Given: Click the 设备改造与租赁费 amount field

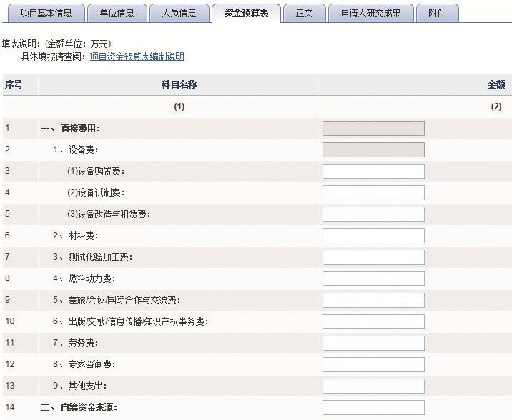Looking at the screenshot, I should 373,215.
